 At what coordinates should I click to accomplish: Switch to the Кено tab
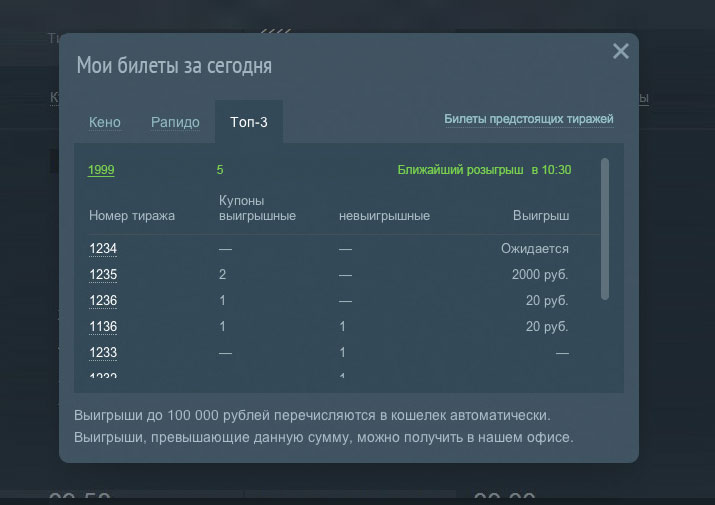tap(104, 122)
